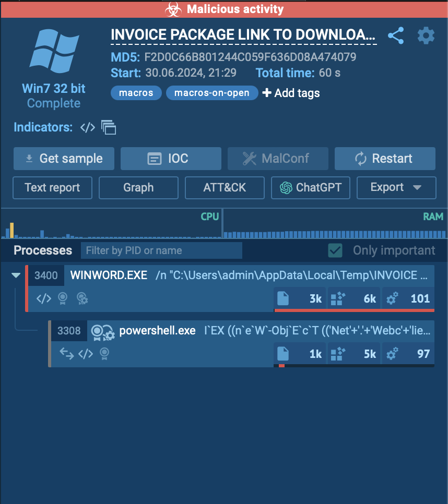Click modules count 97 for powershell.exe
The width and height of the screenshot is (448, 504).
click(408, 354)
